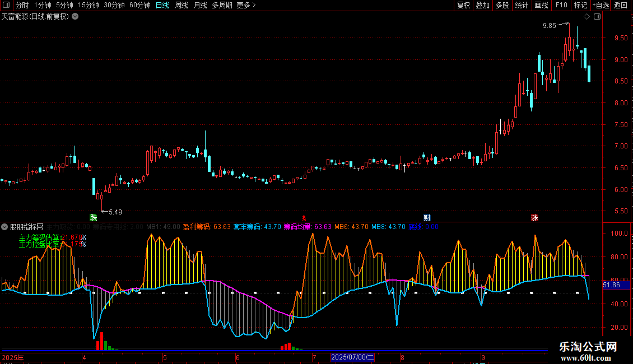Click the diamond marker icon above chart
Image resolution: width=633 pixels, height=364 pixels.
[x=587, y=17]
